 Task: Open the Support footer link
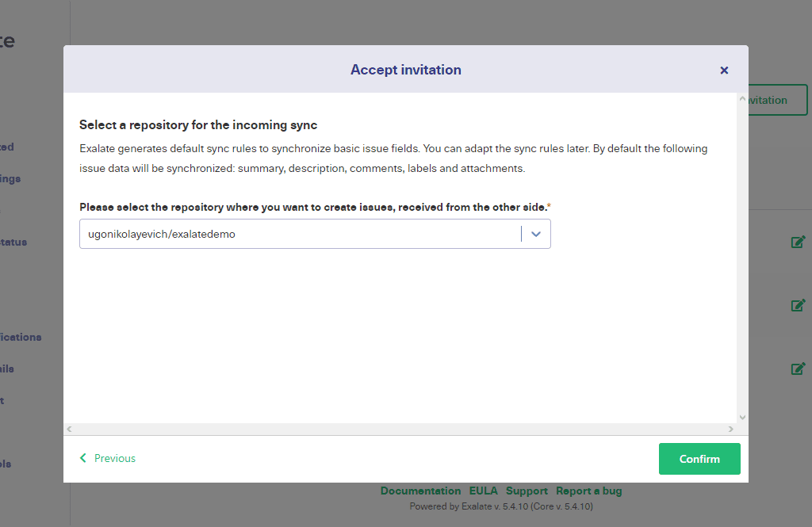coord(527,491)
